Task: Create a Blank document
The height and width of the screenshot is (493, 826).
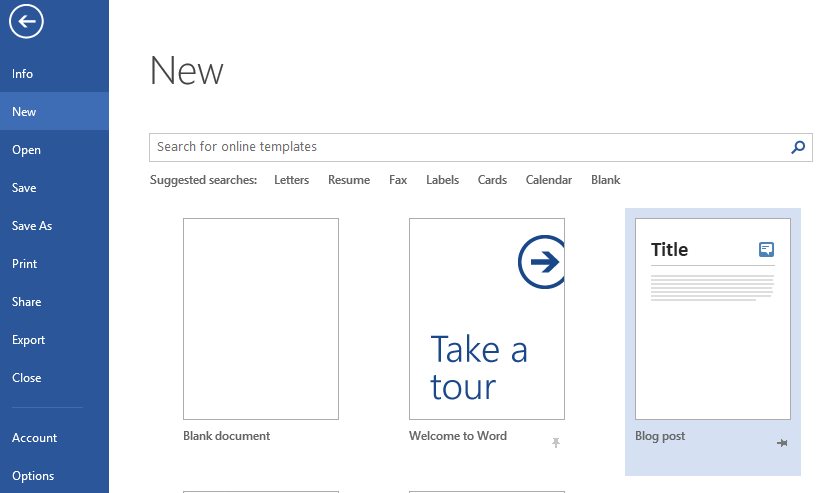Action: [261, 319]
